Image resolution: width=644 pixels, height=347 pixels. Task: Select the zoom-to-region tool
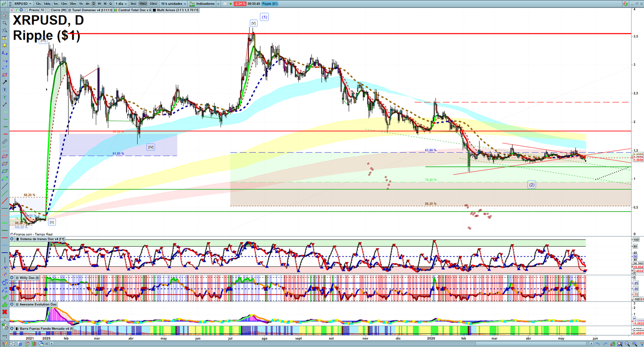pos(4,30)
